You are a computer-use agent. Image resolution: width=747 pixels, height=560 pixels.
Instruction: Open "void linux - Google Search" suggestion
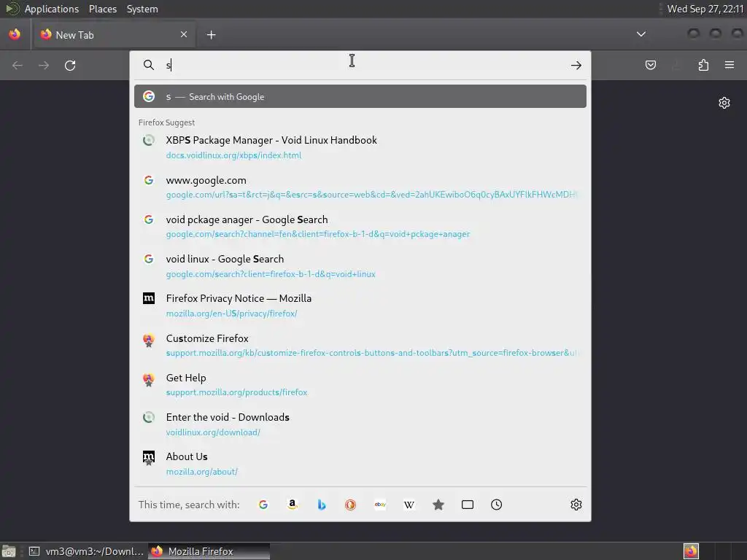tap(360, 265)
